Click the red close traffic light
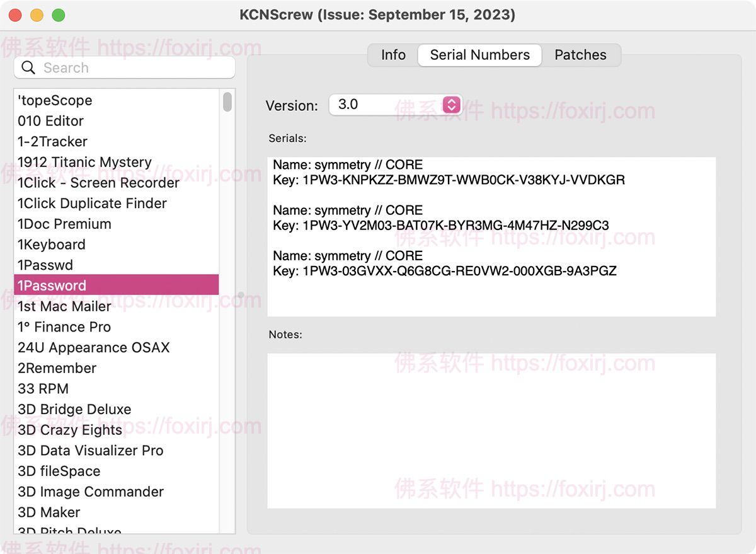Viewport: 756px width, 554px height. point(15,14)
